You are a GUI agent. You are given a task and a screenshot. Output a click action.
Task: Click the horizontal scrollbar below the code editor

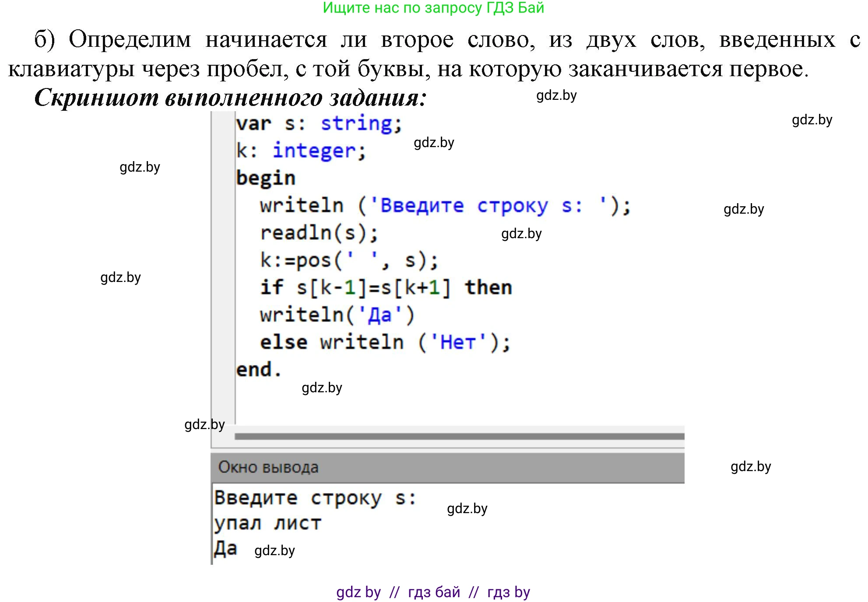pyautogui.click(x=459, y=436)
